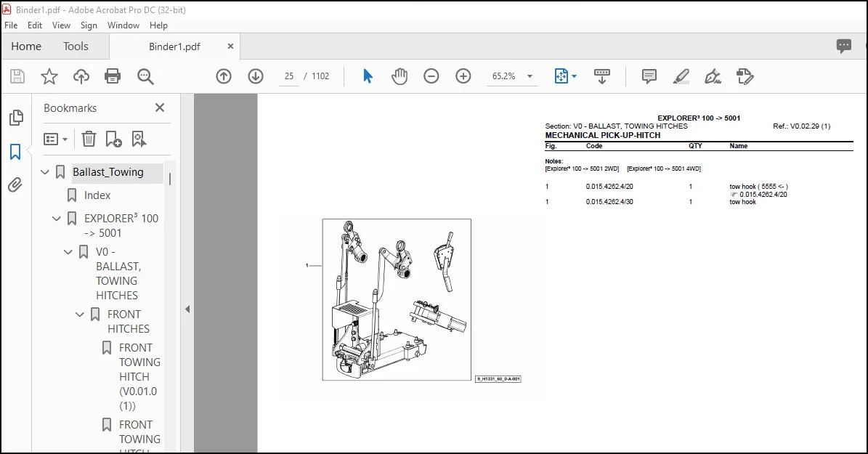
Task: Open the Sign menu
Action: pyautogui.click(x=89, y=25)
